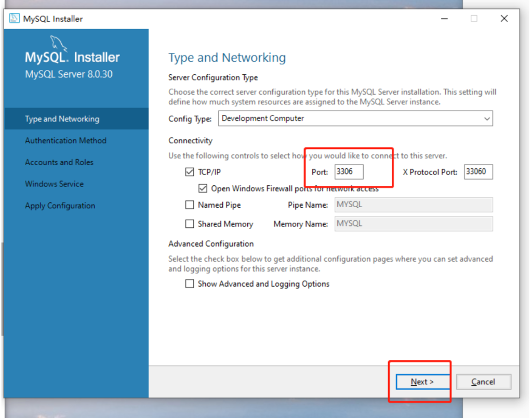Close the MySQL Installer window
532x418 pixels.
(x=504, y=19)
